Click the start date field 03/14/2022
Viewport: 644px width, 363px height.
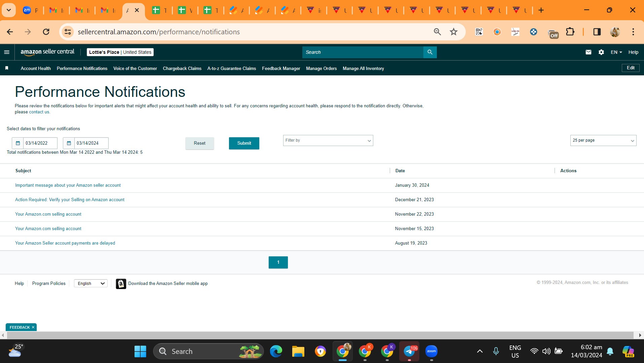click(x=40, y=143)
